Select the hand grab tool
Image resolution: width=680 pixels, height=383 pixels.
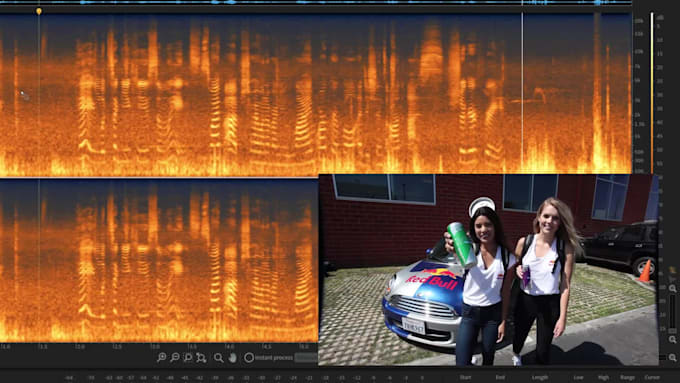point(233,357)
